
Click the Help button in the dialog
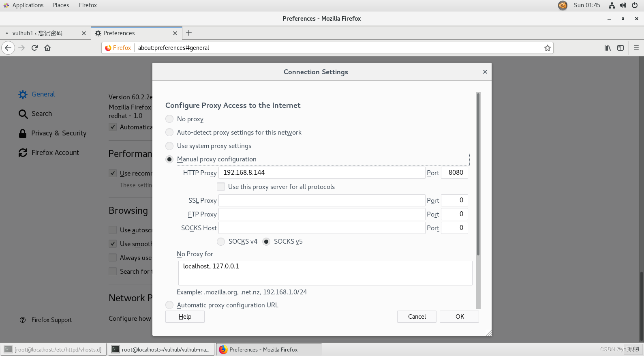pos(185,317)
